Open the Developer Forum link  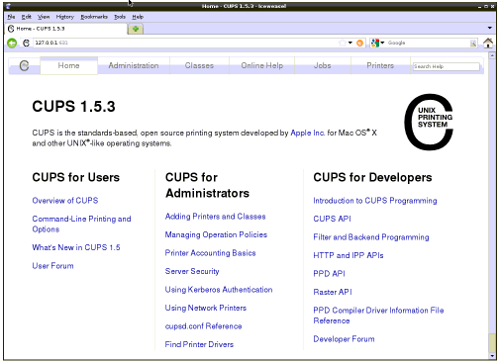[344, 339]
